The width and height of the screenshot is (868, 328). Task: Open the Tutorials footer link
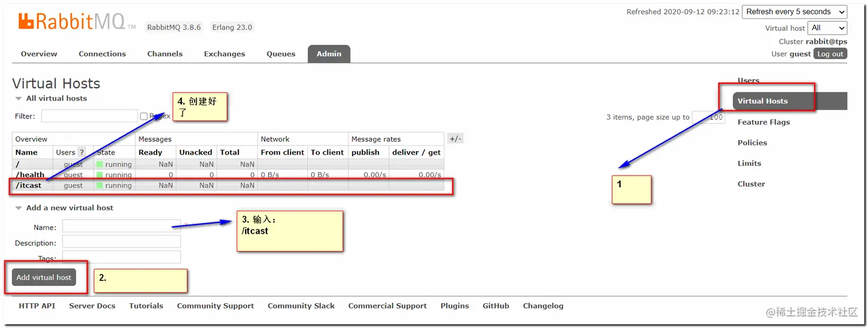pos(146,306)
